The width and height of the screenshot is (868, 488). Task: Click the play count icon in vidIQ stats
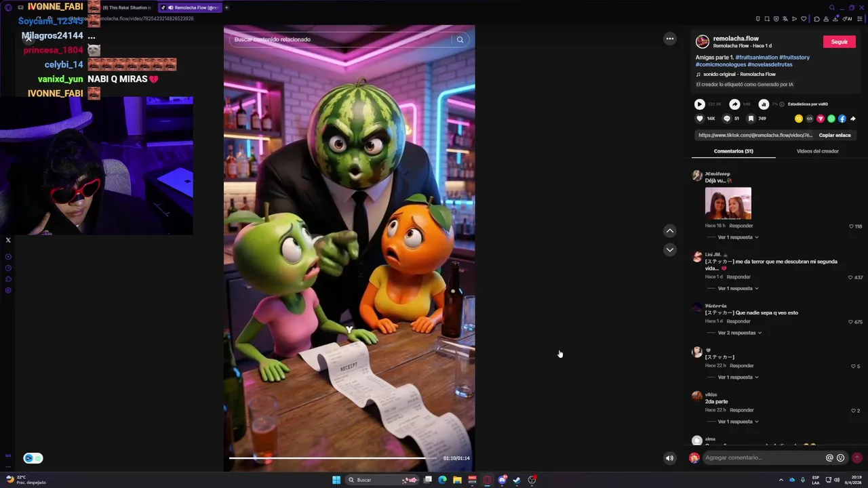(699, 104)
